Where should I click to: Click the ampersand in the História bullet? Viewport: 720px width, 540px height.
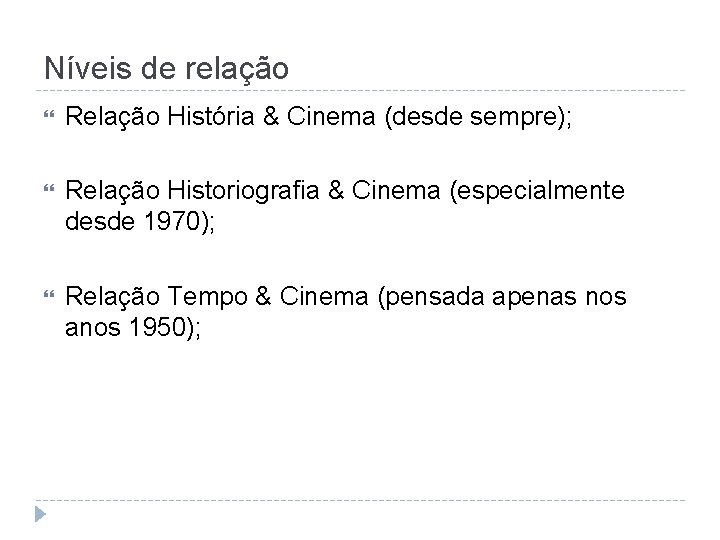click(271, 116)
